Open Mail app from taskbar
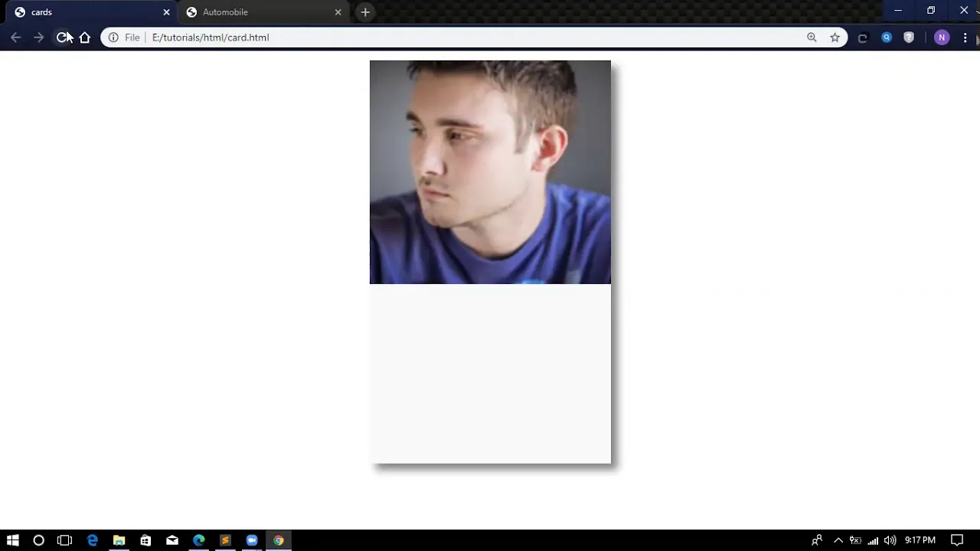Screen dimensions: 980x551 click(172, 540)
